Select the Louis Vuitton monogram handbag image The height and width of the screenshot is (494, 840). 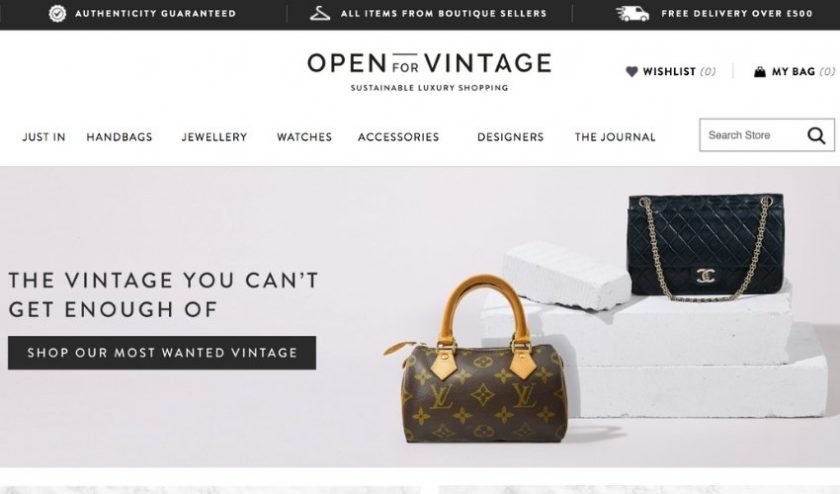coord(477,360)
